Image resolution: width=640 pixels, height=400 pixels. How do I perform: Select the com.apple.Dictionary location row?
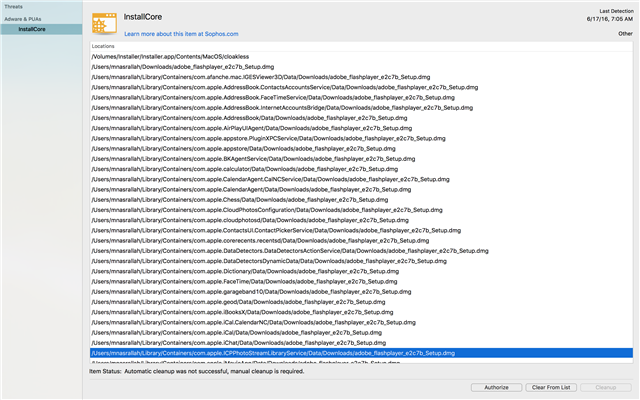[361, 271]
